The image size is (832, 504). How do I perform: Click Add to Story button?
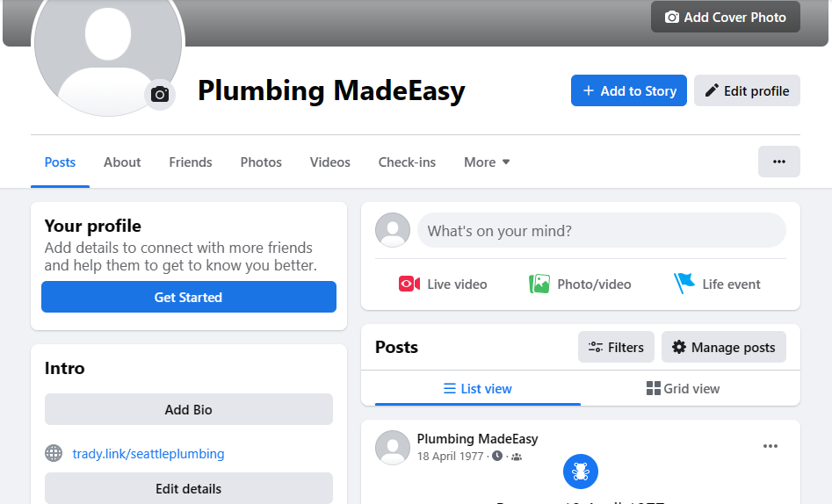pos(629,90)
